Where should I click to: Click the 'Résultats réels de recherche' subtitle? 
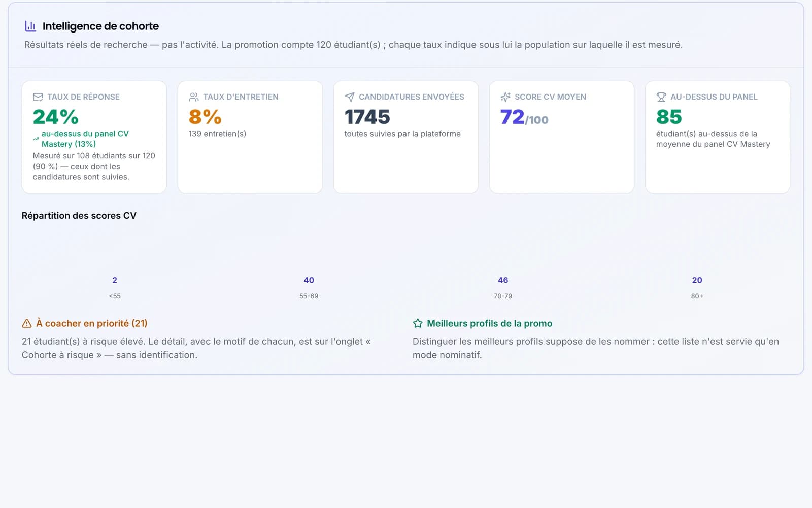click(353, 45)
